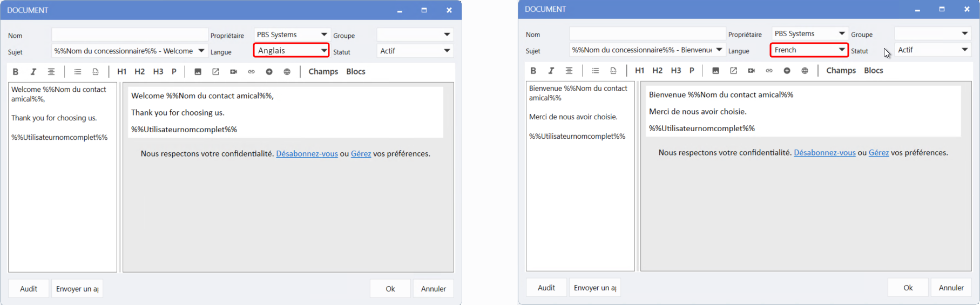Screen dimensions: 980x305
Task: Insert bullet list in the French document
Action: click(x=596, y=71)
